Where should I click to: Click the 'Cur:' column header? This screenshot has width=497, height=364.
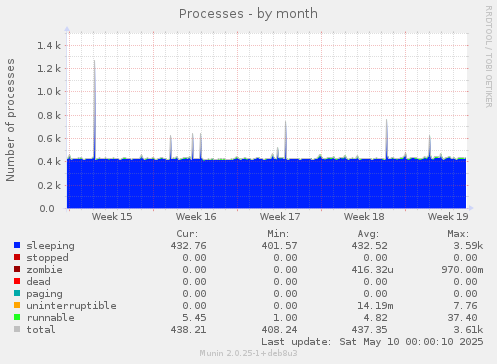tap(187, 234)
